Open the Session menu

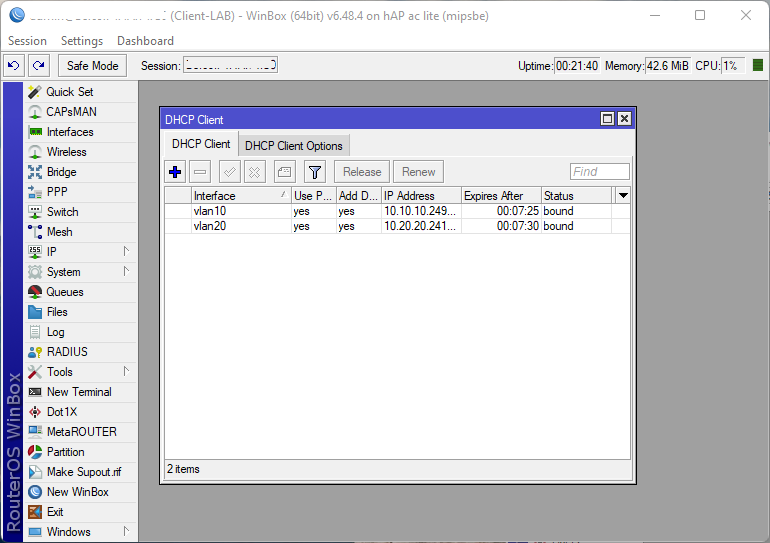(x=28, y=41)
